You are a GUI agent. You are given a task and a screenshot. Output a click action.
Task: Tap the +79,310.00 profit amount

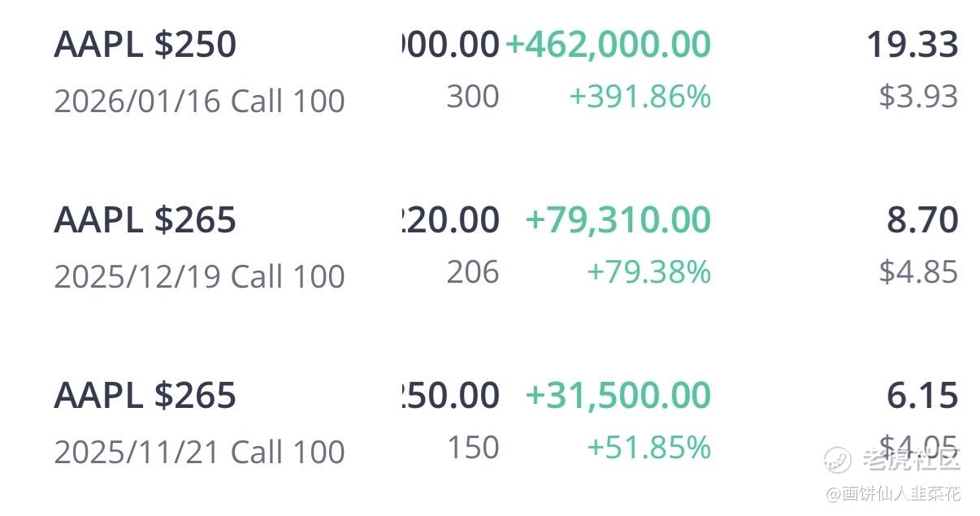(618, 220)
